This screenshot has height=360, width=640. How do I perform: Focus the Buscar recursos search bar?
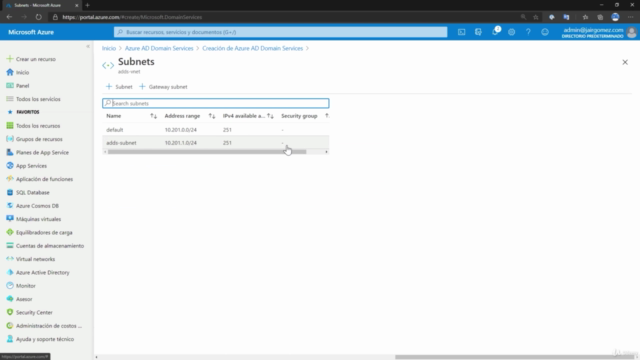click(280, 32)
